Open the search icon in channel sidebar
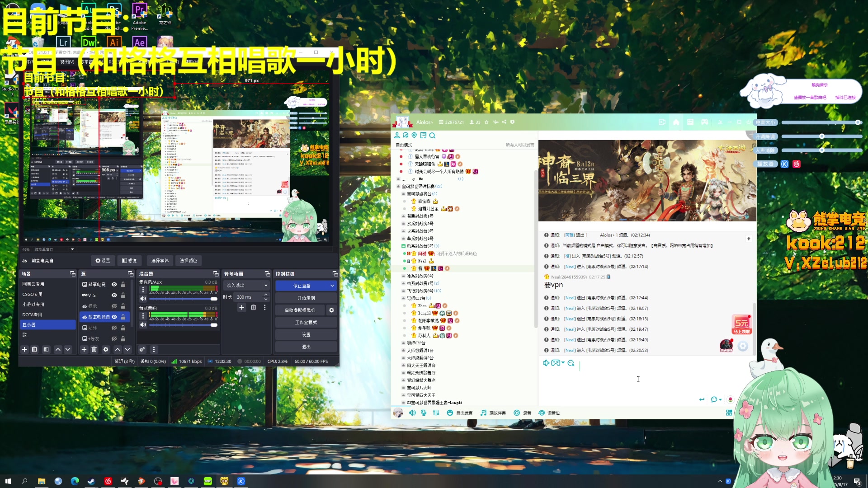The image size is (868, 488). [432, 136]
